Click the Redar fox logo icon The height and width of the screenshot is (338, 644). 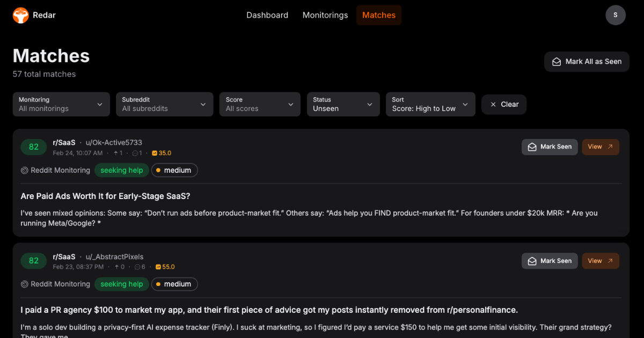(21, 15)
